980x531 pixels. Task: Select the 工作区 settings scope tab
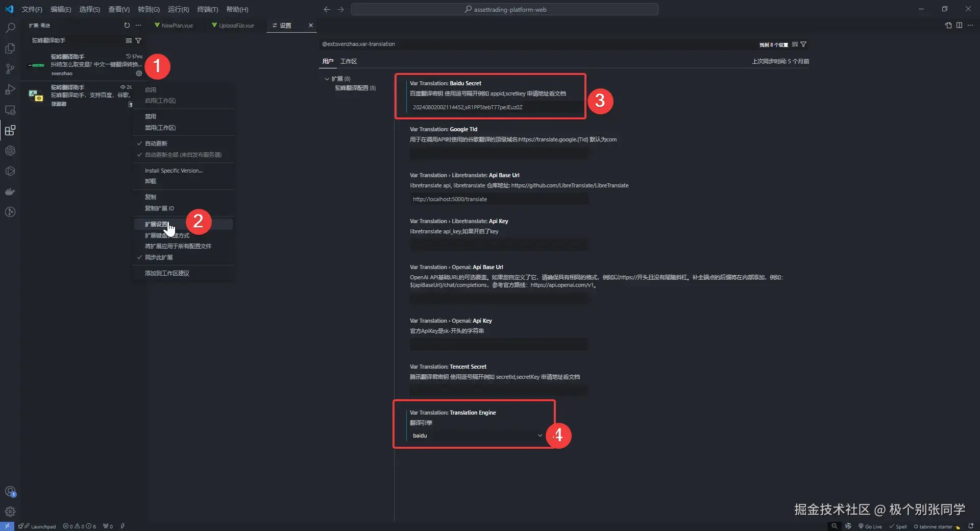pyautogui.click(x=349, y=61)
